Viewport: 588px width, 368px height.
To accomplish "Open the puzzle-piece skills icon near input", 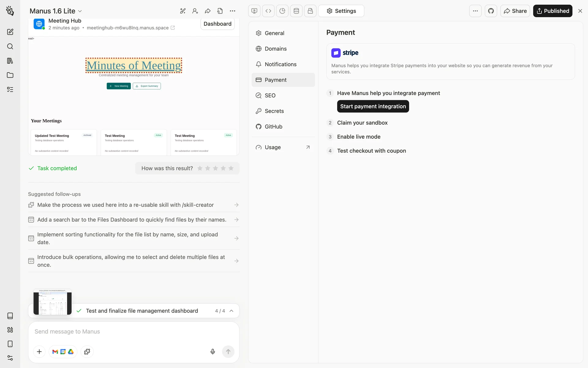I will [x=87, y=351].
